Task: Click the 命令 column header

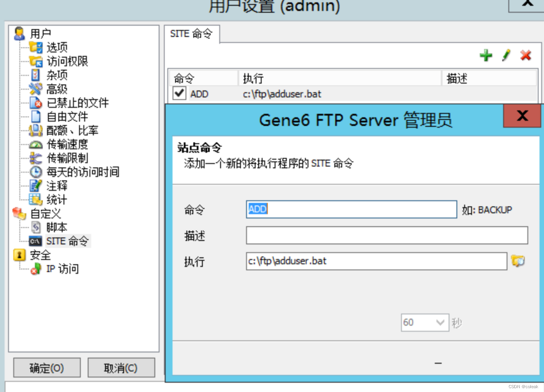Action: click(204, 78)
